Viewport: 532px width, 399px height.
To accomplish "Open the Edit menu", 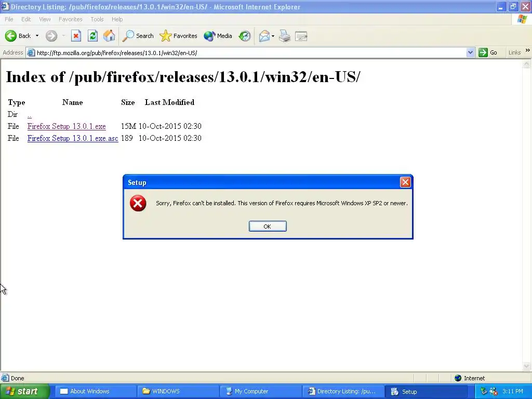I will tap(26, 19).
